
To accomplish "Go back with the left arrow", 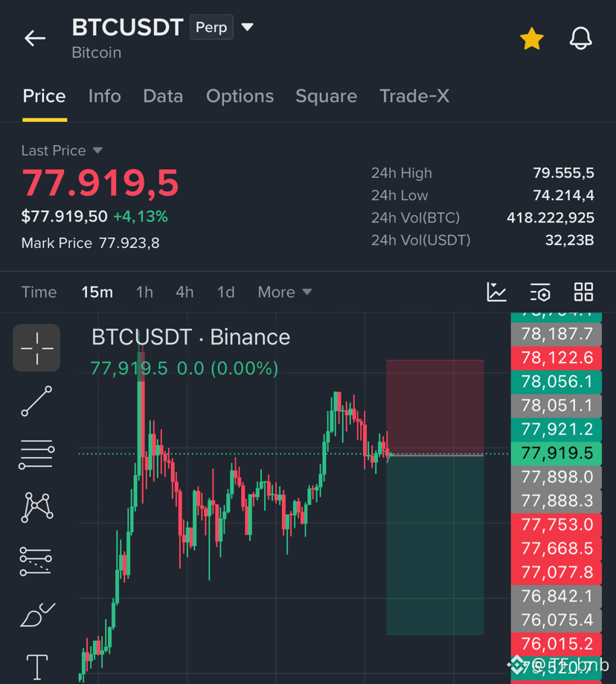I will (x=35, y=39).
